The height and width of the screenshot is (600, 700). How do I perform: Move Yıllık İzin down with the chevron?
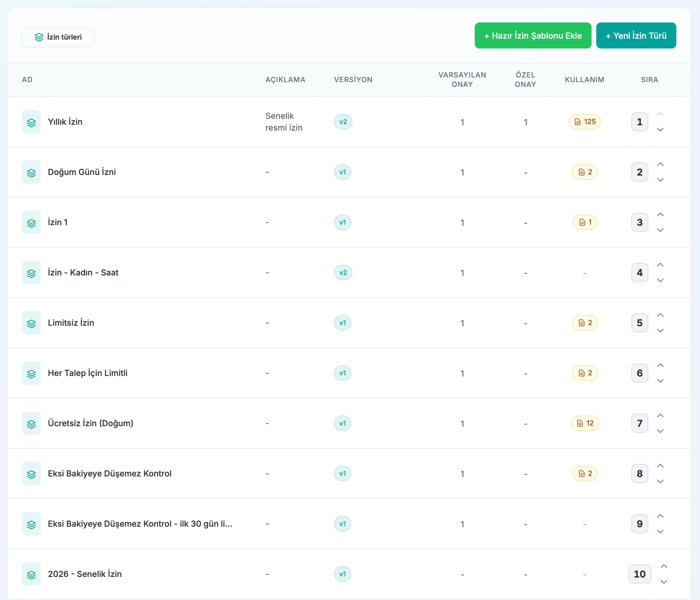pos(660,130)
